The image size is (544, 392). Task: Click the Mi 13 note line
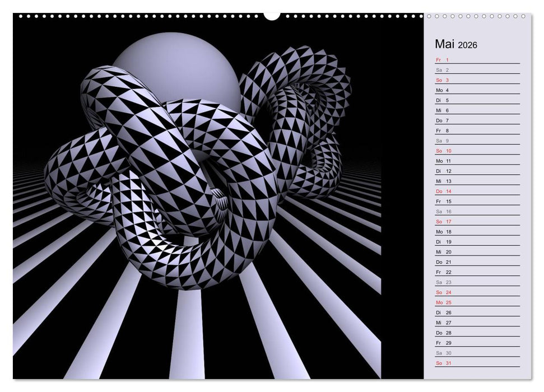point(477,181)
